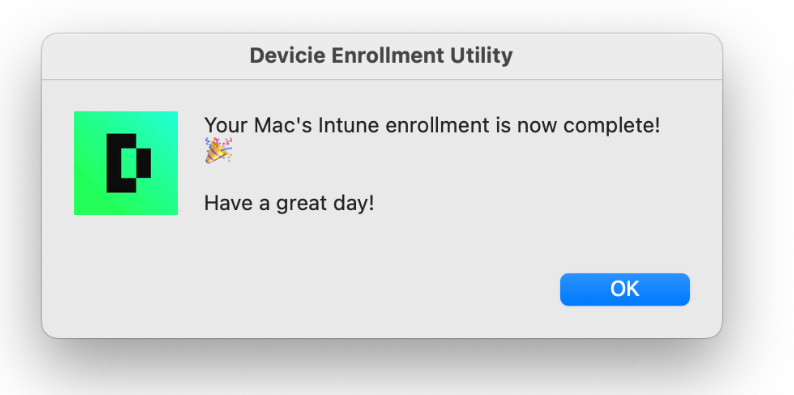Viewport: 794px width, 395px height.
Task: Click the Have a great day text
Action: pyautogui.click(x=289, y=204)
